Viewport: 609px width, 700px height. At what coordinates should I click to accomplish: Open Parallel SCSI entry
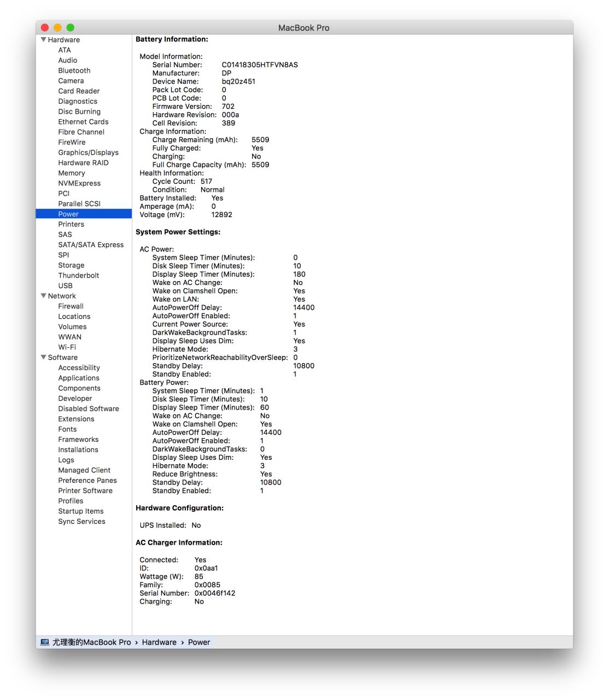point(79,203)
